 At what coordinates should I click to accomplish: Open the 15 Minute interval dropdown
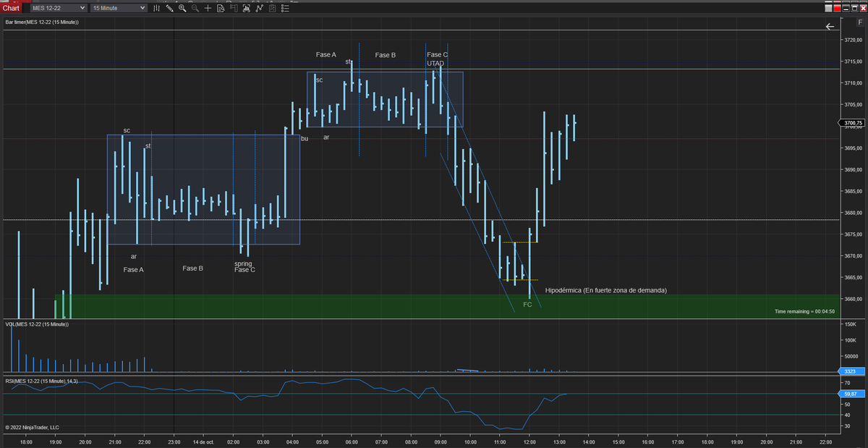click(119, 8)
